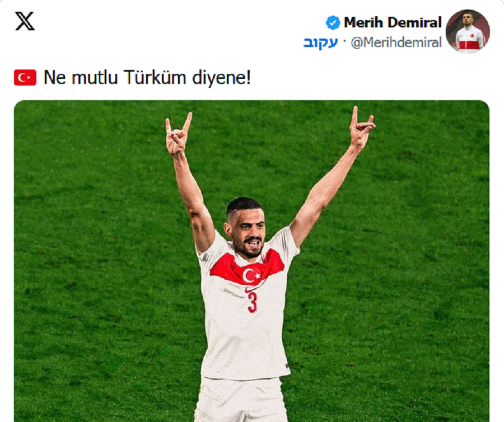Open the embedded football photo

251,261
